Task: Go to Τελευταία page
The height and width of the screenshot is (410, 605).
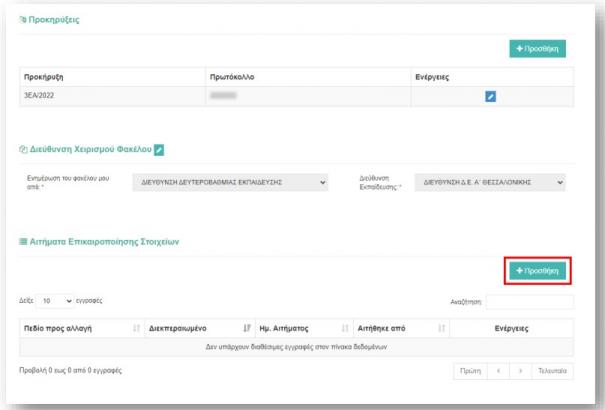Action: (555, 371)
